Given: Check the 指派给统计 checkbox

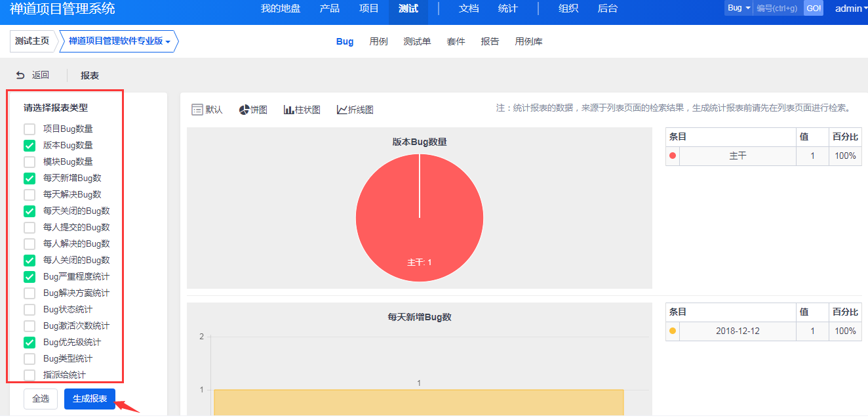Looking at the screenshot, I should coord(30,375).
